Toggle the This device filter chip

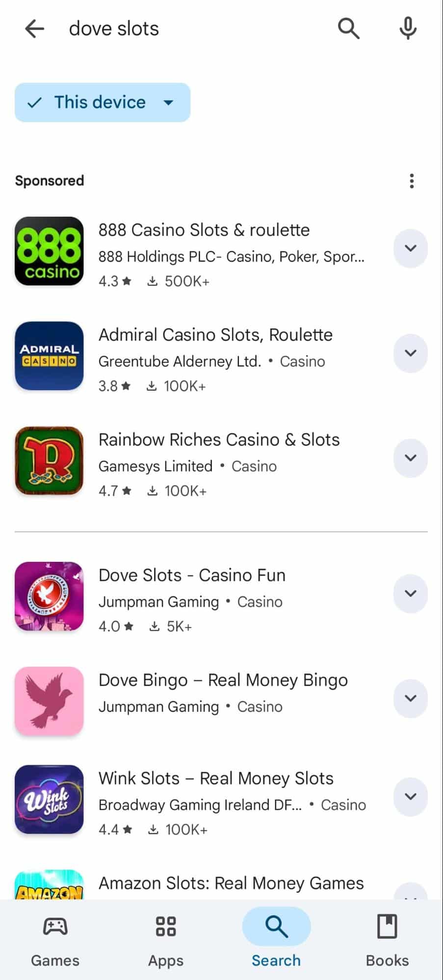tap(102, 102)
